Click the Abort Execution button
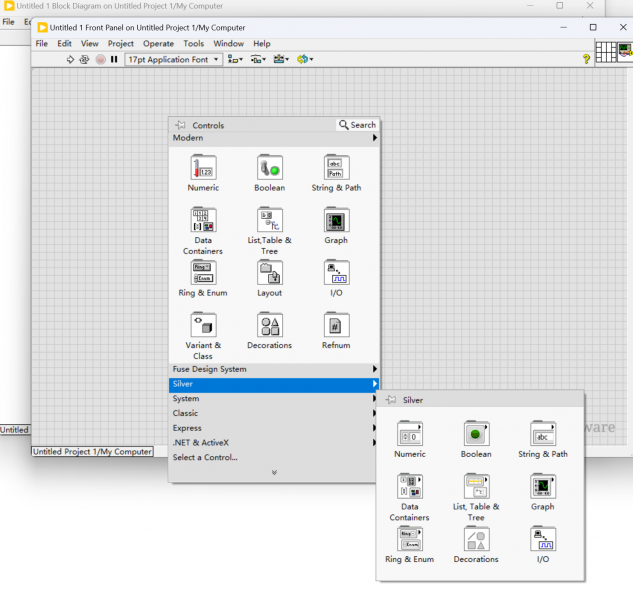 tap(101, 59)
